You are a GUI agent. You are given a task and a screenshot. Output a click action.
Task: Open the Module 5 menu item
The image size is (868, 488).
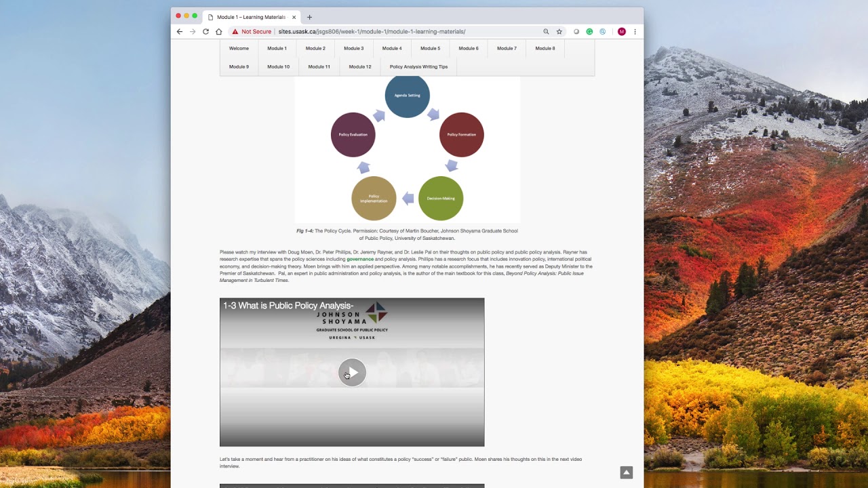(x=430, y=48)
